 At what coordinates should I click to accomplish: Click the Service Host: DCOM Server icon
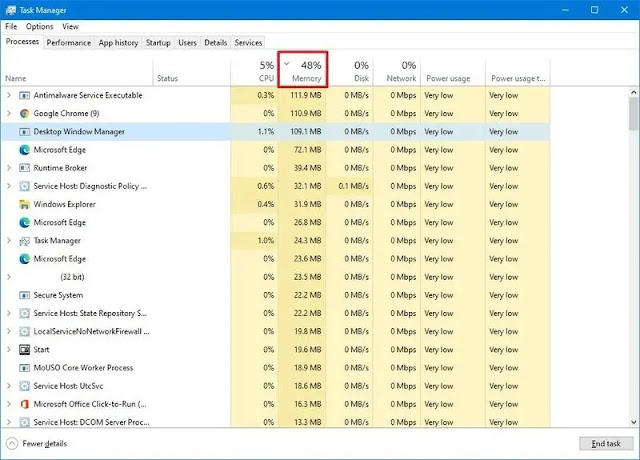[24, 422]
